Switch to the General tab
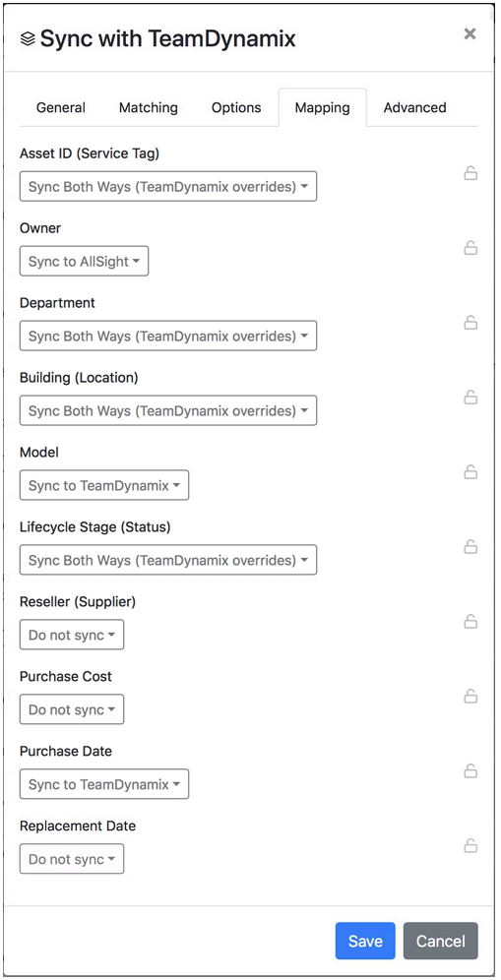This screenshot has height=980, width=501. click(61, 107)
